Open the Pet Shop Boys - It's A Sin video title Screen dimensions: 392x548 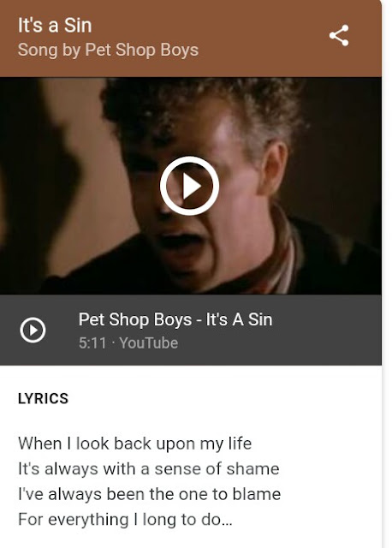pyautogui.click(x=175, y=319)
